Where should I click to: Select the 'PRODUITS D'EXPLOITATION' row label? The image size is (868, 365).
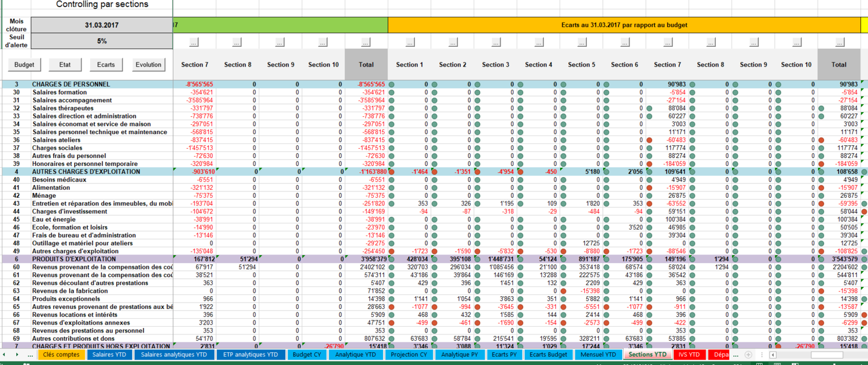pos(75,259)
